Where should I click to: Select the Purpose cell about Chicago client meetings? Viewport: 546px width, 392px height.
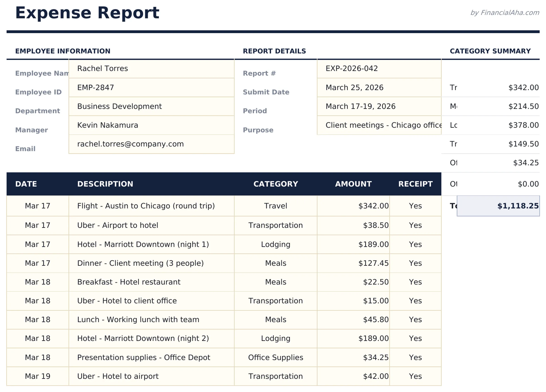[379, 125]
